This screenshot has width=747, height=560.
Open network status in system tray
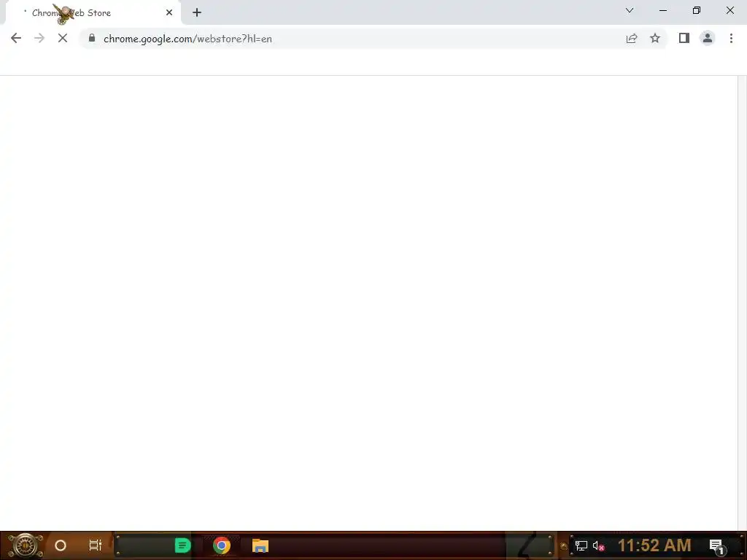pyautogui.click(x=581, y=546)
